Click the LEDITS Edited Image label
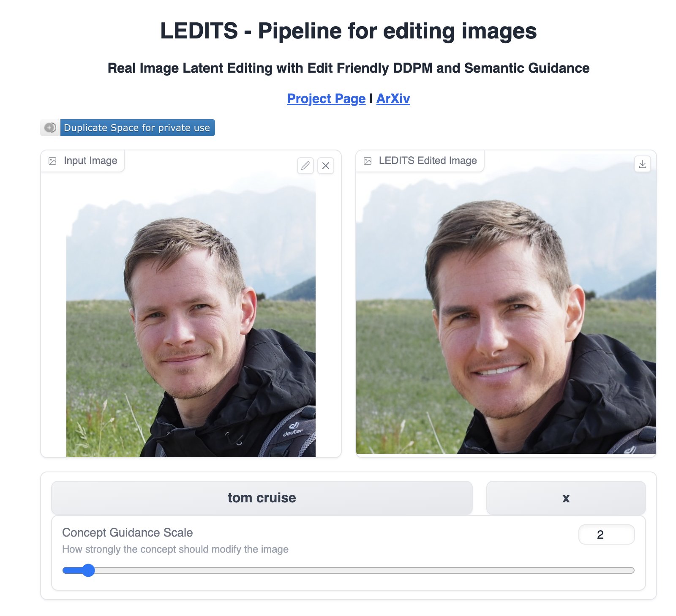 click(x=428, y=161)
